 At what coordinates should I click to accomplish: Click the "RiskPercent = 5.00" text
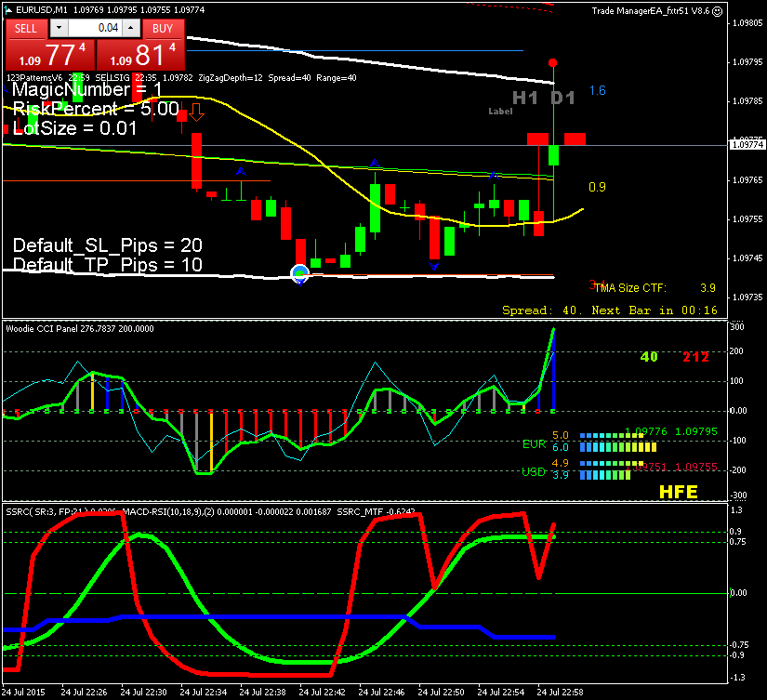96,109
